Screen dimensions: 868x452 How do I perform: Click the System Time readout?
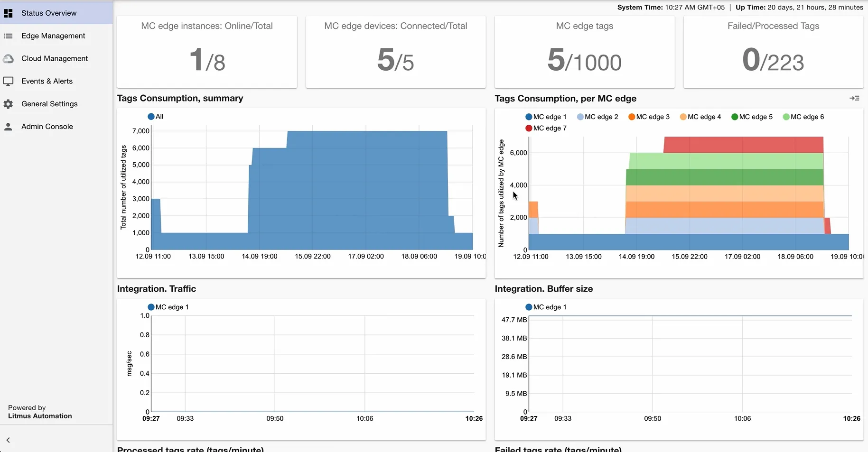pos(671,7)
